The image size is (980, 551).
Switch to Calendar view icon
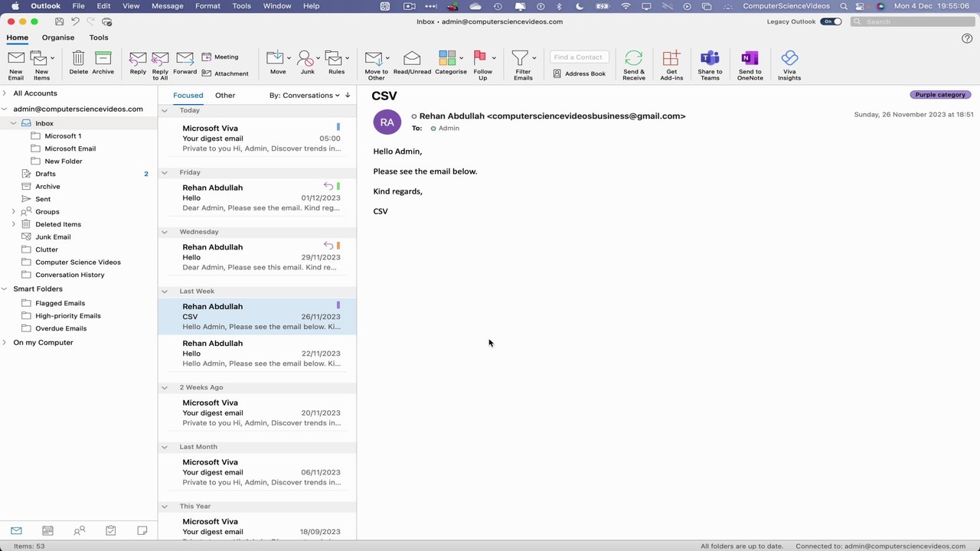point(47,530)
